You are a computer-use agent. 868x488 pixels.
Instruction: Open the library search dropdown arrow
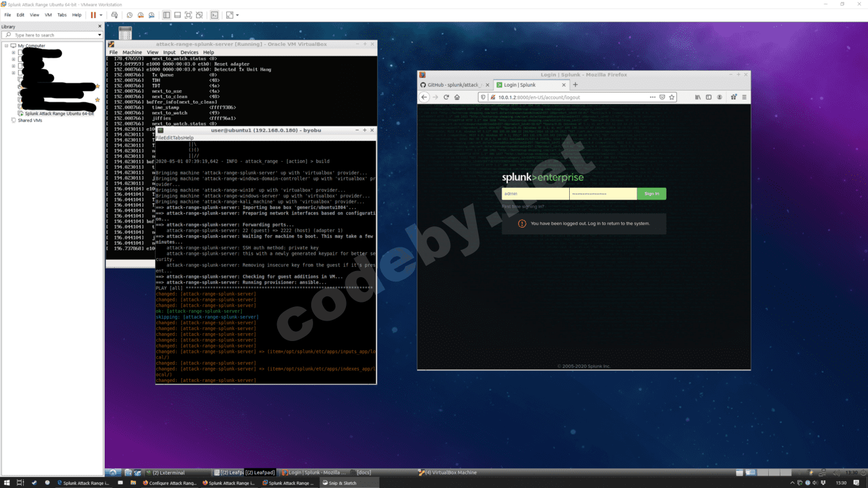(x=99, y=35)
